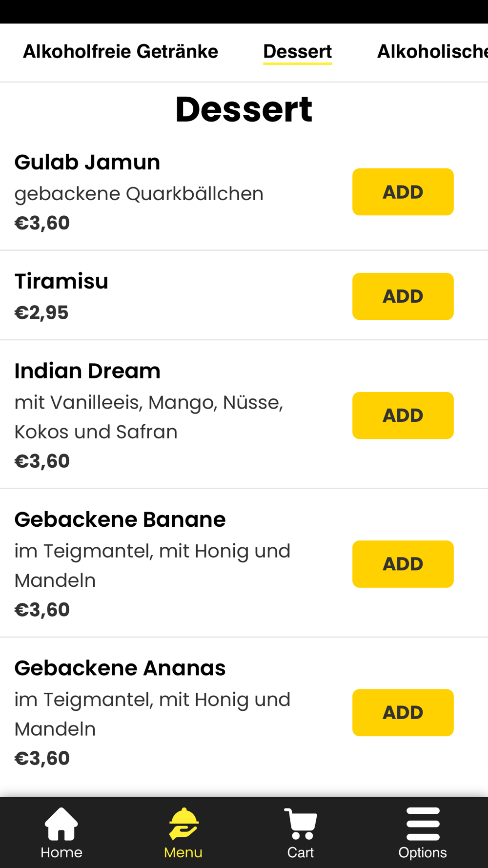Select the Dessert category tab
Image resolution: width=488 pixels, height=868 pixels.
tap(298, 51)
